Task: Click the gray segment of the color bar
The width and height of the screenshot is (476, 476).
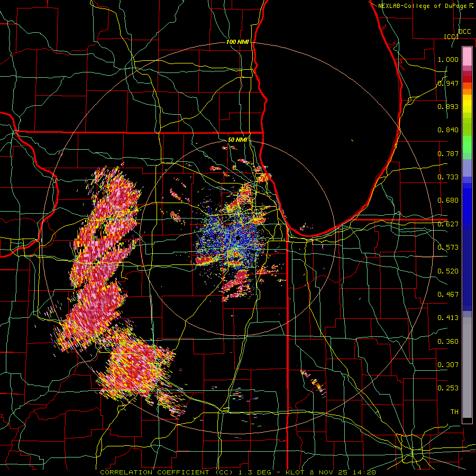Action: click(x=467, y=368)
